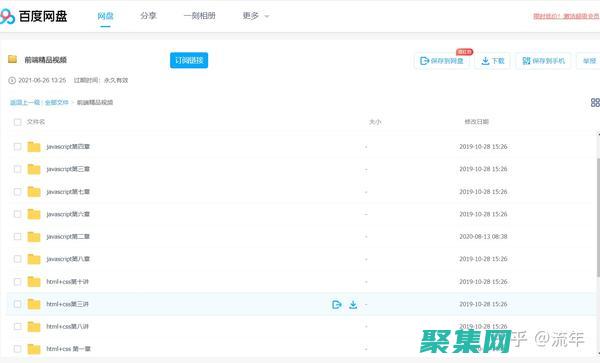Sort by 大小 column header

point(375,122)
